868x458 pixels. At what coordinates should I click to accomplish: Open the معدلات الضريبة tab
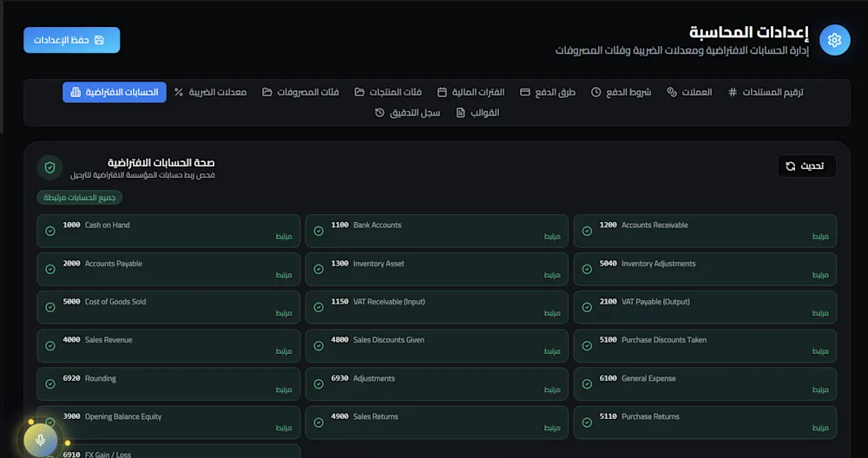coord(210,92)
